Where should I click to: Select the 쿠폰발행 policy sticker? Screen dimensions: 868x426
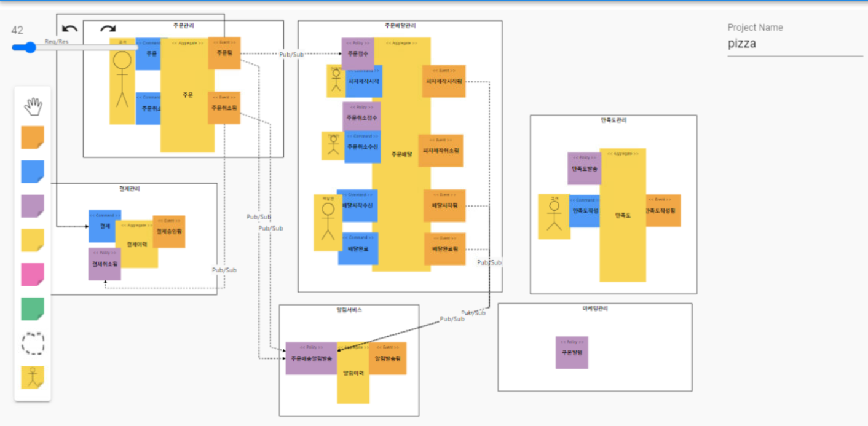tap(572, 353)
